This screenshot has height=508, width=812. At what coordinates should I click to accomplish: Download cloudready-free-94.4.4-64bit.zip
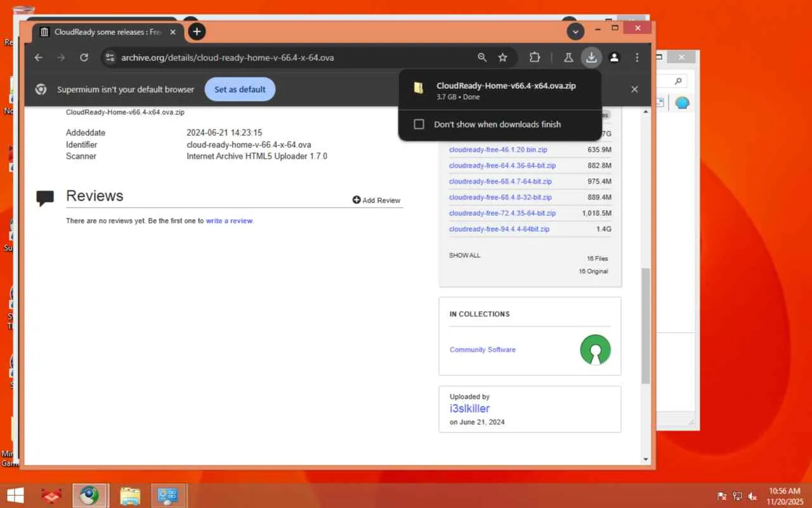click(499, 229)
